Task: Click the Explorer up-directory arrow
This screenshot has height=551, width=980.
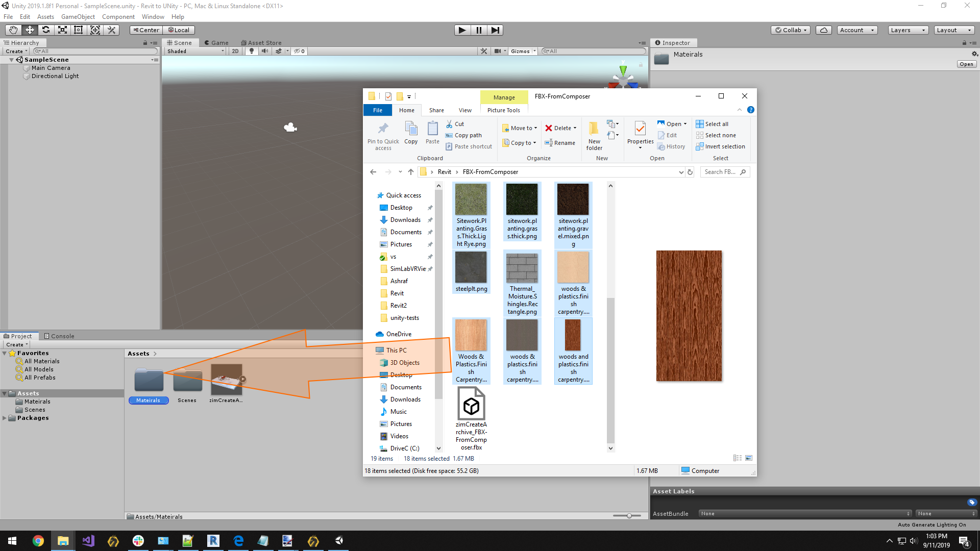Action: pos(411,172)
